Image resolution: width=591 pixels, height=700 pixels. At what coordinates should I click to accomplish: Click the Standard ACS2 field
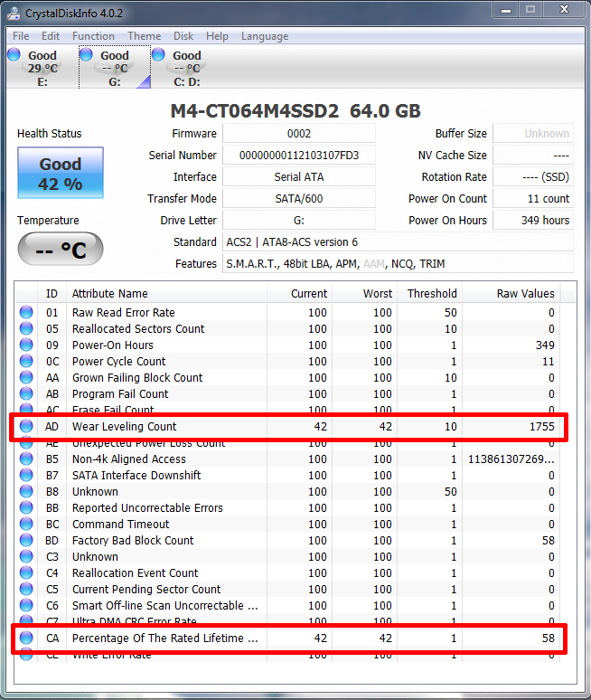(398, 242)
